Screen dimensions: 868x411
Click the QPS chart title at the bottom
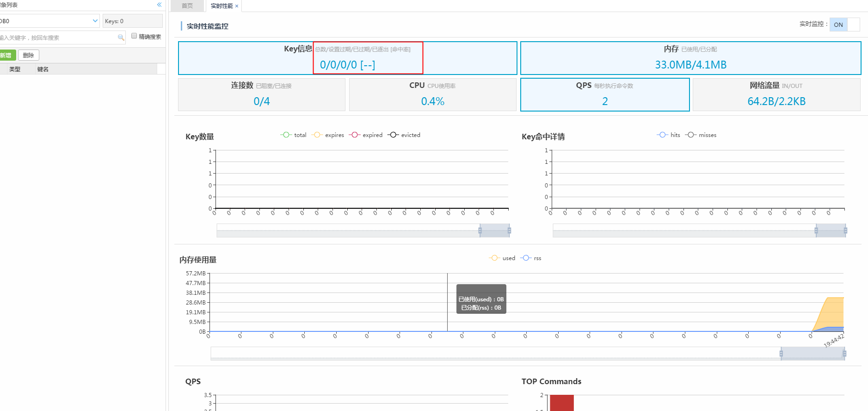(193, 381)
